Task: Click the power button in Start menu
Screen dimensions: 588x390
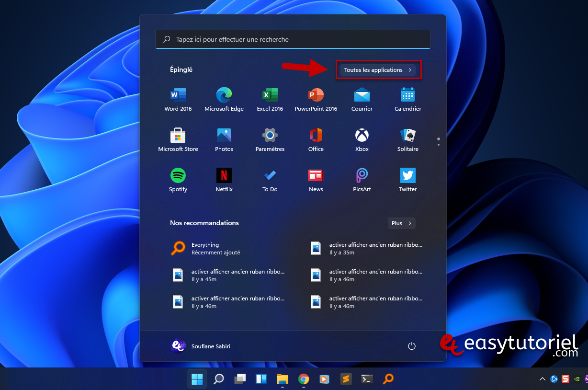Action: click(411, 346)
